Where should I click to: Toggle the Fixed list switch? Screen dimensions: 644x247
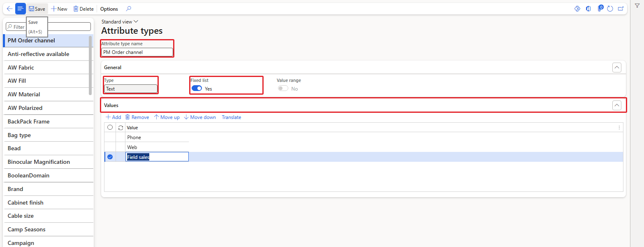point(197,89)
